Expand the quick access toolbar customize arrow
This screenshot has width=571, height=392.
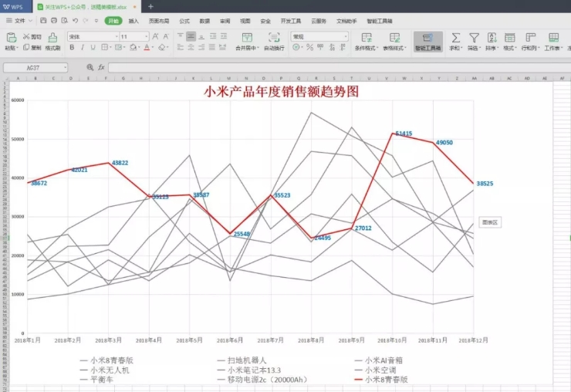tap(96, 21)
